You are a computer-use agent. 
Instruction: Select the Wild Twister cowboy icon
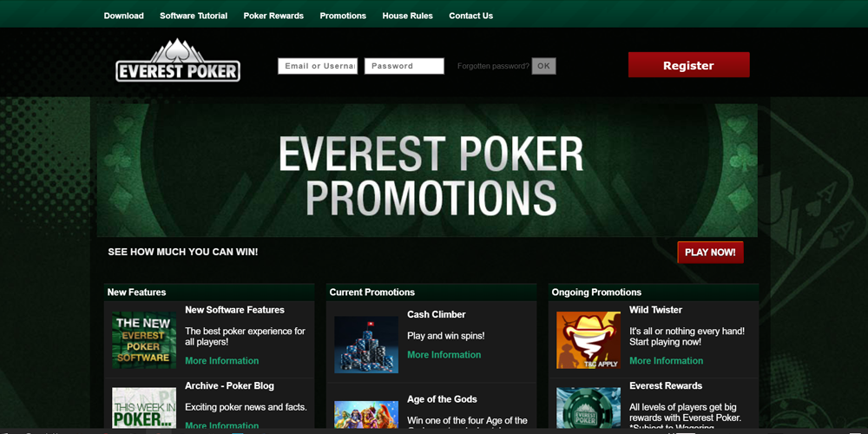pyautogui.click(x=589, y=340)
